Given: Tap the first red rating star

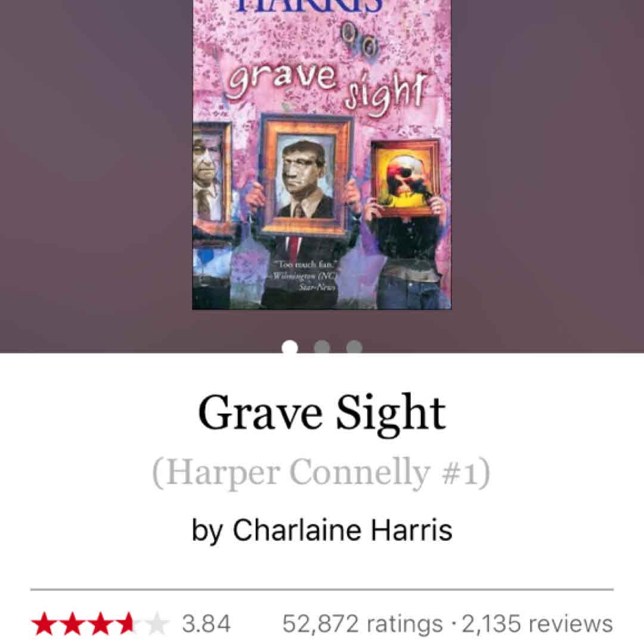Looking at the screenshot, I should 45,624.
